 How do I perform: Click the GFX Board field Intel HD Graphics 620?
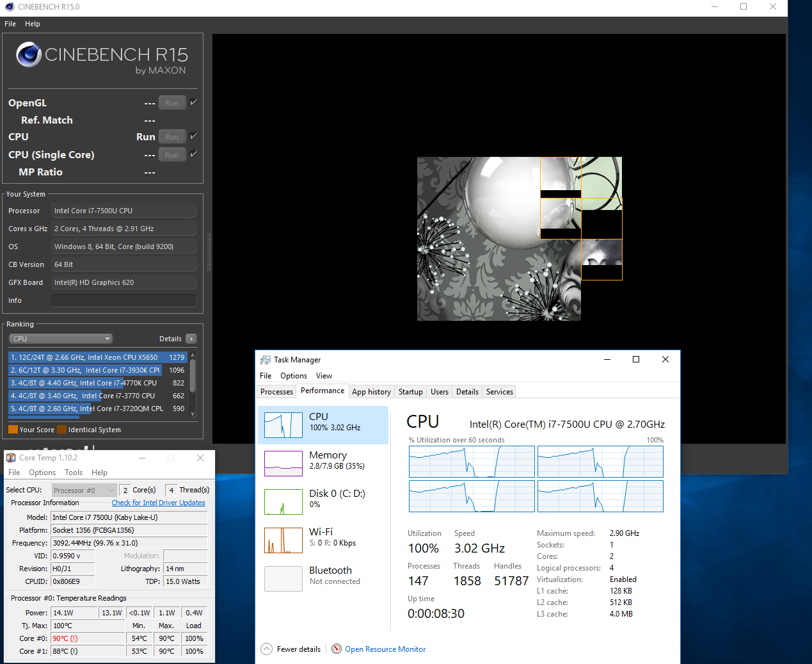(123, 282)
